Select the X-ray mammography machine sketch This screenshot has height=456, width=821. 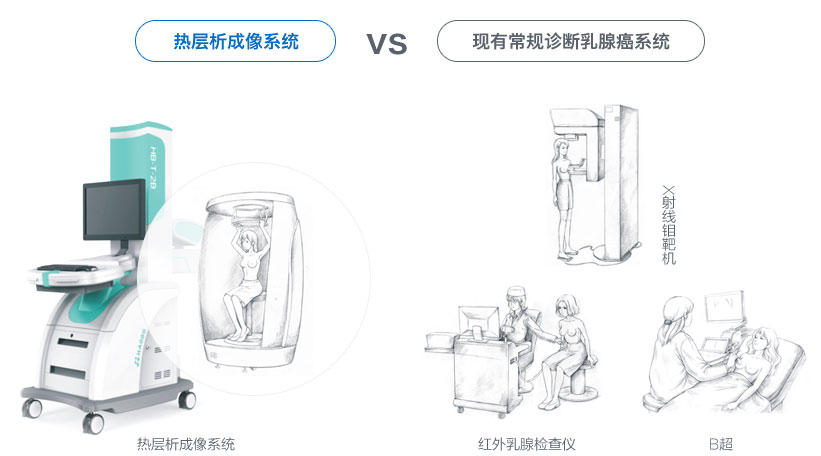(x=596, y=183)
